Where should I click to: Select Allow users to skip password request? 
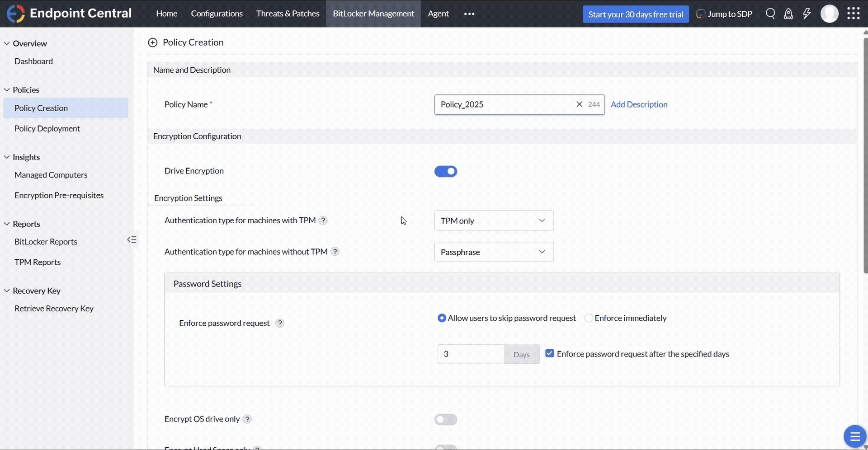(442, 318)
